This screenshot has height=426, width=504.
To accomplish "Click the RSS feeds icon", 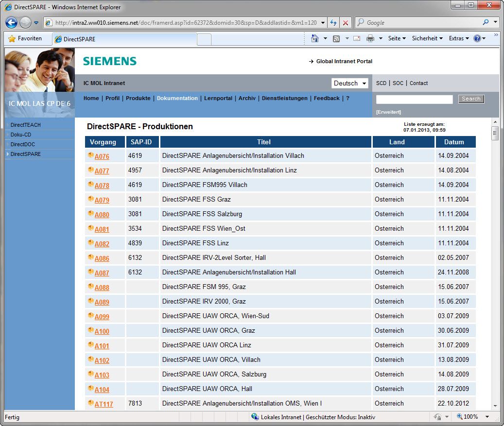I will point(336,38).
